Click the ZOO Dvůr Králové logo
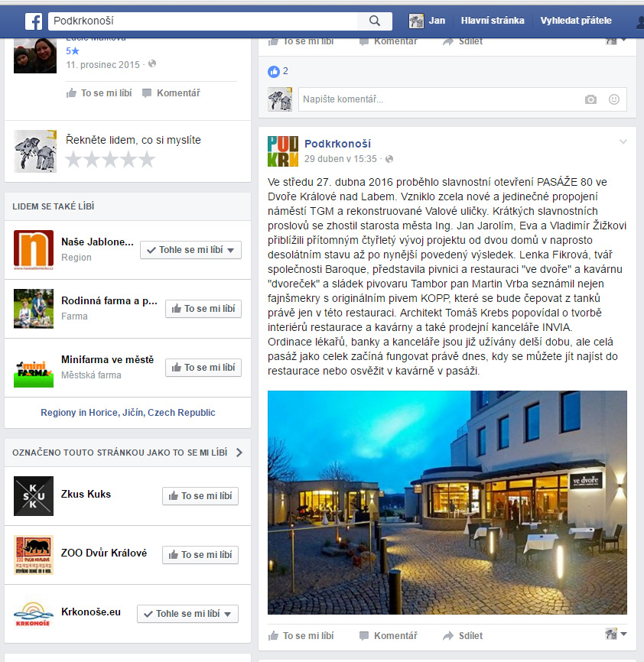 tap(34, 555)
